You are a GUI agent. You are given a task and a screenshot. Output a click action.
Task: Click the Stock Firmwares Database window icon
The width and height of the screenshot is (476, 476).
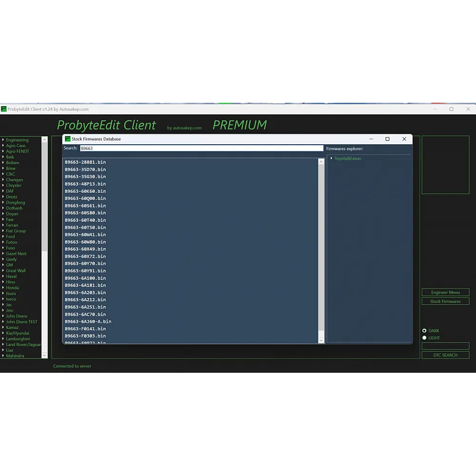[x=67, y=139]
